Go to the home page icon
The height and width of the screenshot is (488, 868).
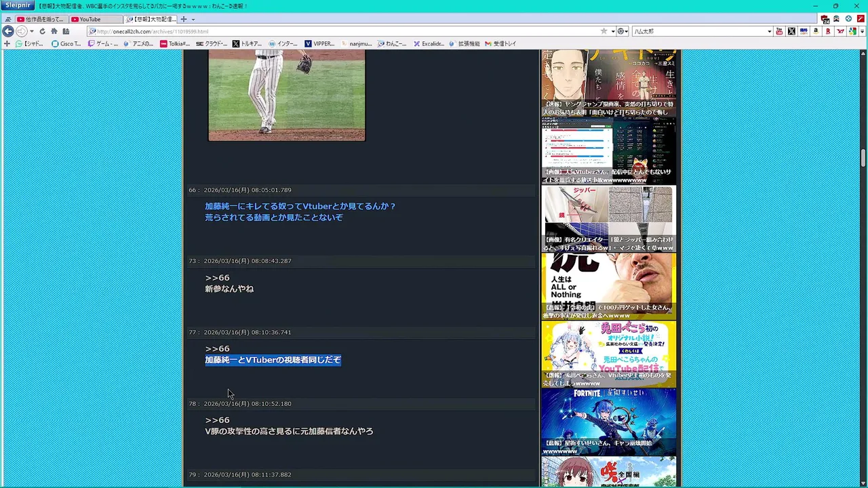click(x=54, y=31)
